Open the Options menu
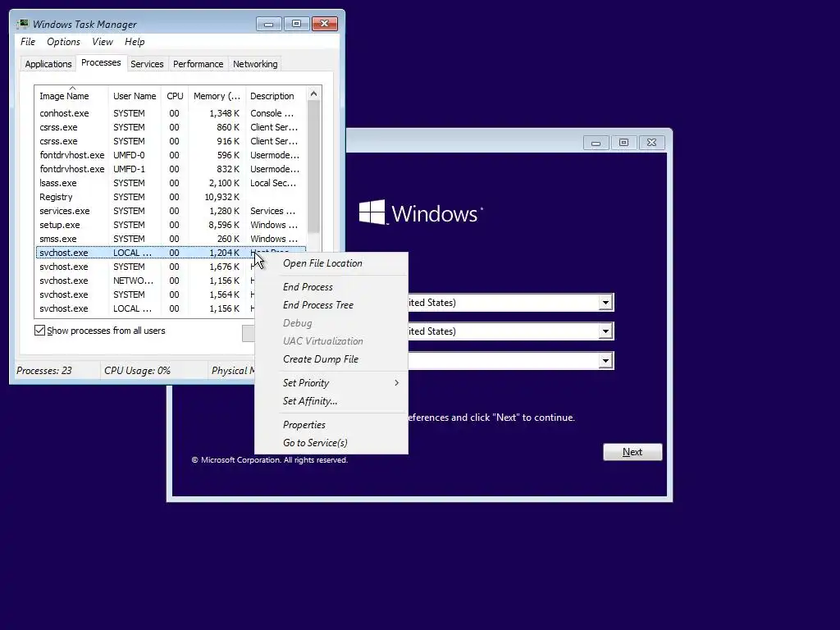The width and height of the screenshot is (840, 630). (x=63, y=42)
